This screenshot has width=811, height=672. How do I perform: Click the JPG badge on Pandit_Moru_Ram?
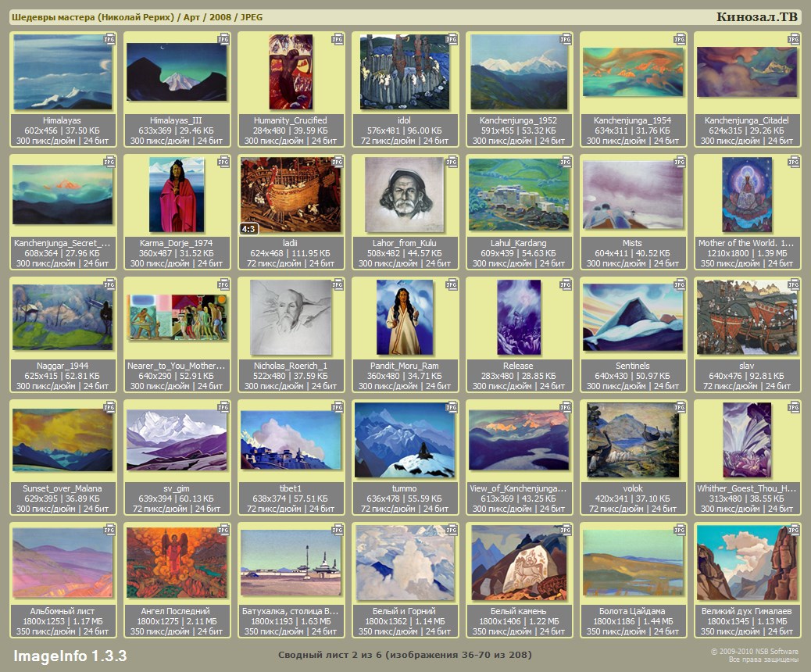click(452, 284)
